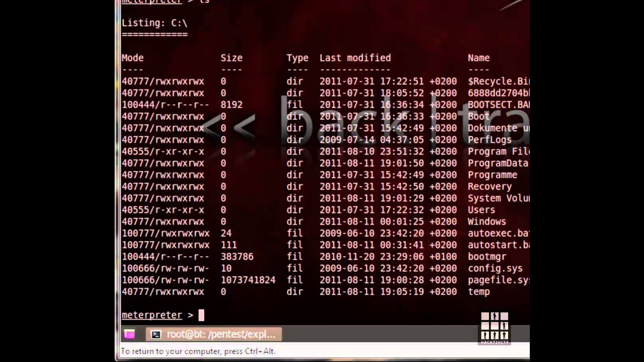Click the mode 100777/rwxrwxrwx for autostart.bat
644x362 pixels.
click(x=166, y=245)
